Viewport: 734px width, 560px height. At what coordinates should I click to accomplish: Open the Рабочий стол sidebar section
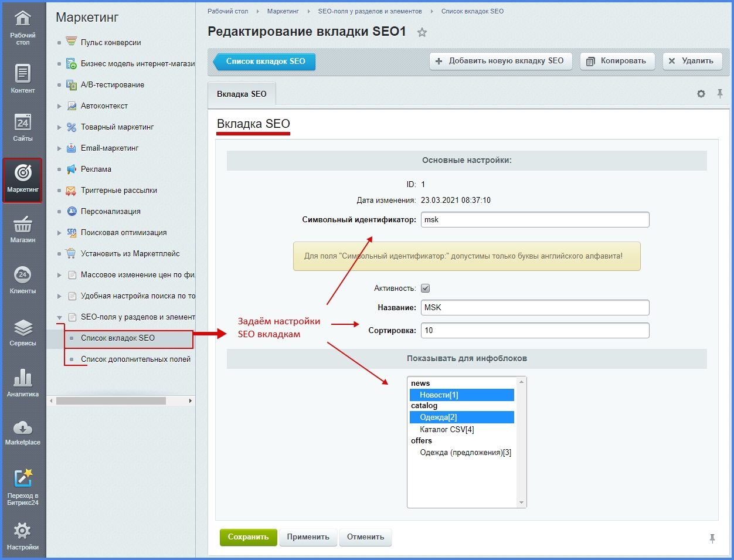[x=23, y=26]
